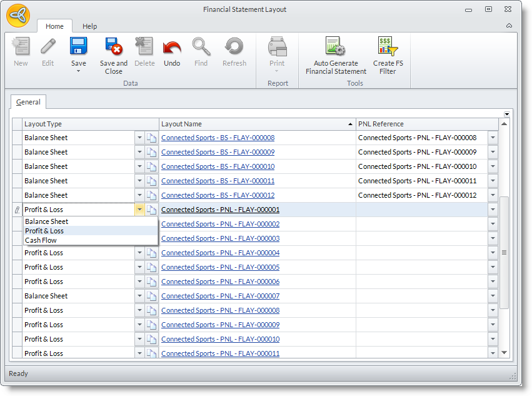
Task: Click the Undo arrow icon
Action: pyautogui.click(x=172, y=47)
